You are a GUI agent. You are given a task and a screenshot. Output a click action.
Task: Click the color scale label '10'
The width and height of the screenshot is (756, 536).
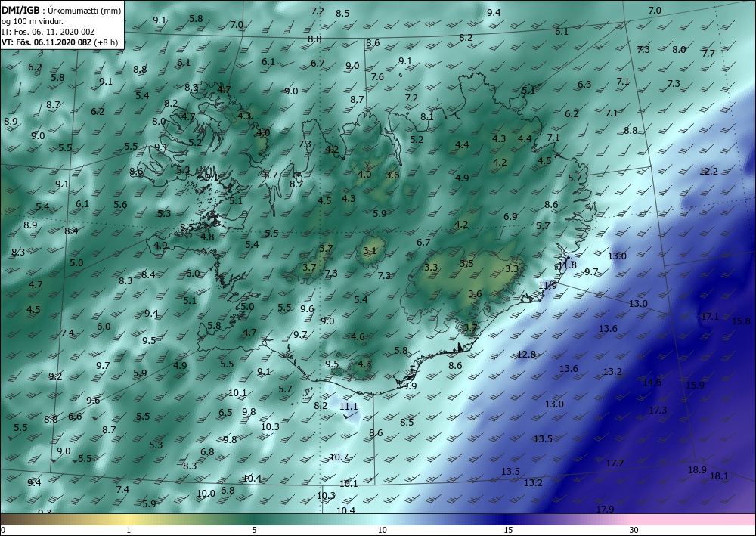tap(382, 530)
